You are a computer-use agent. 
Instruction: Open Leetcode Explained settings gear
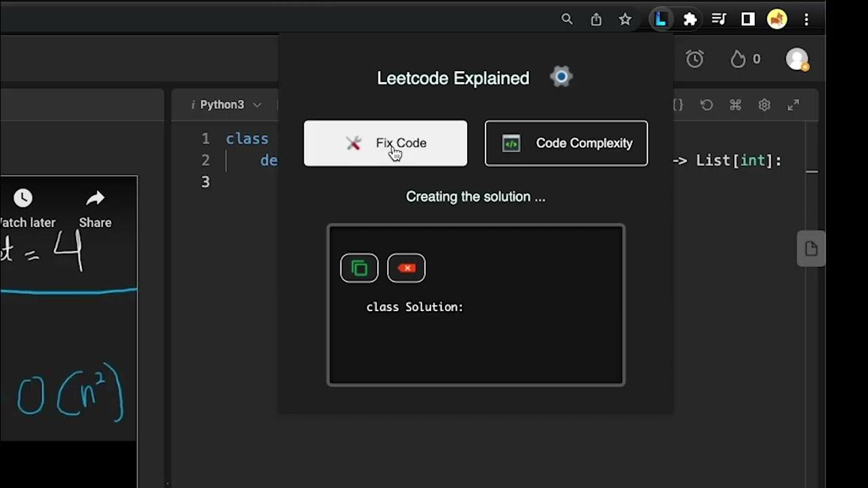click(x=561, y=77)
